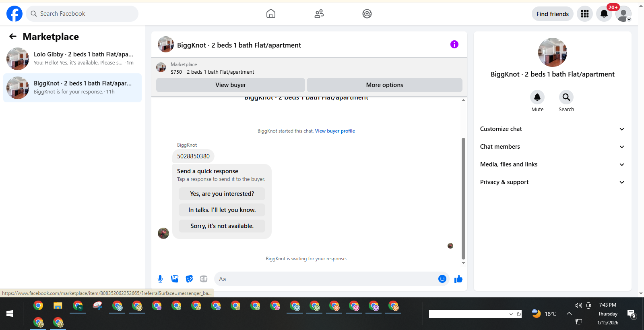Open File Explorer from the taskbar

(58, 306)
